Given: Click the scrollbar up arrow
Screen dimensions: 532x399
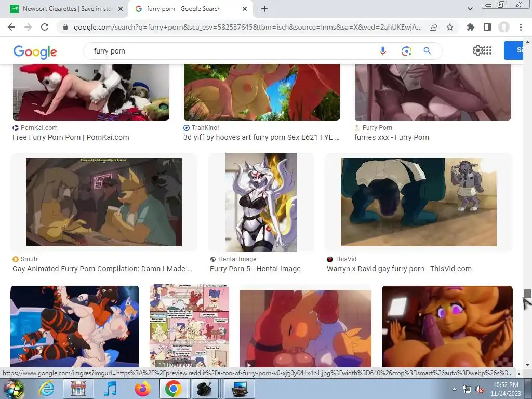Looking at the screenshot, I should pyautogui.click(x=527, y=42).
